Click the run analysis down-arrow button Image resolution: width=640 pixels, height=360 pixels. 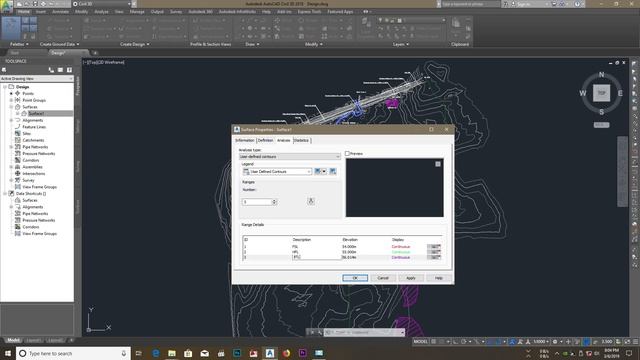(x=311, y=201)
